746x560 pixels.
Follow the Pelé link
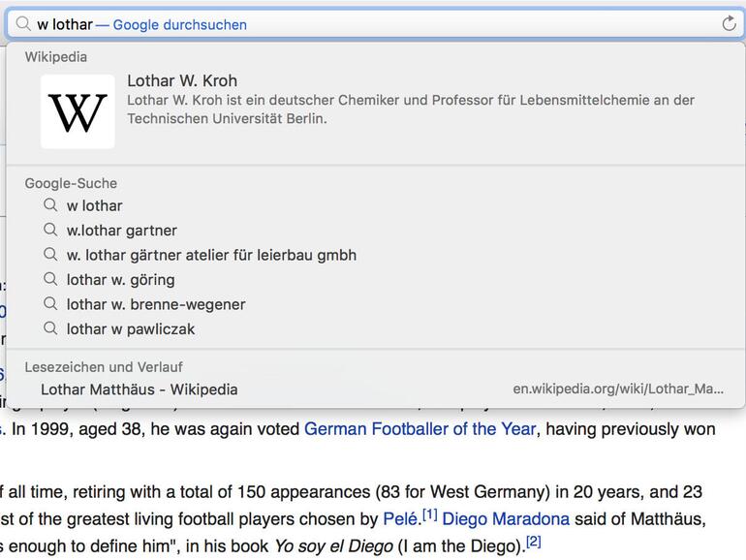click(400, 518)
